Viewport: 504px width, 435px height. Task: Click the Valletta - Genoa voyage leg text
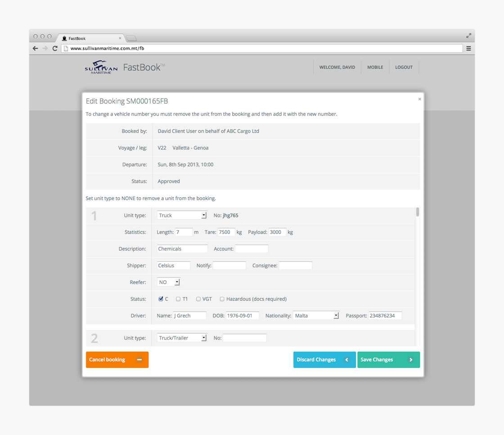point(190,148)
